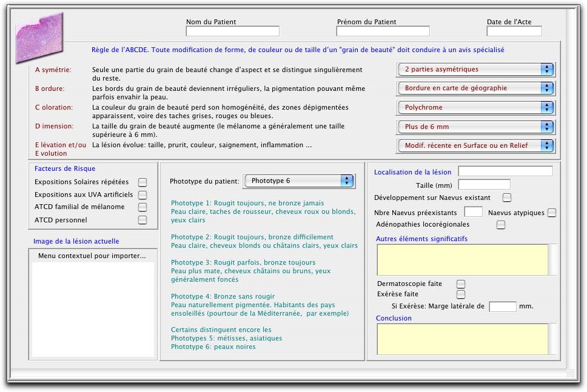587x392 pixels.
Task: Click the Prénom du Patient field
Action: 383,32
